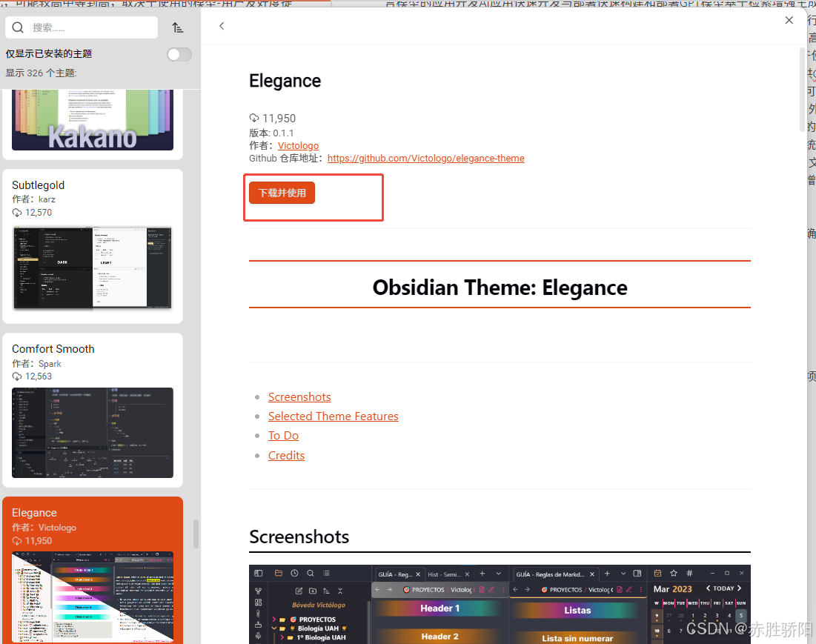Viewport: 816px width, 644px height.
Task: Click the 仅显示已安装的主题 label
Action: click(49, 54)
